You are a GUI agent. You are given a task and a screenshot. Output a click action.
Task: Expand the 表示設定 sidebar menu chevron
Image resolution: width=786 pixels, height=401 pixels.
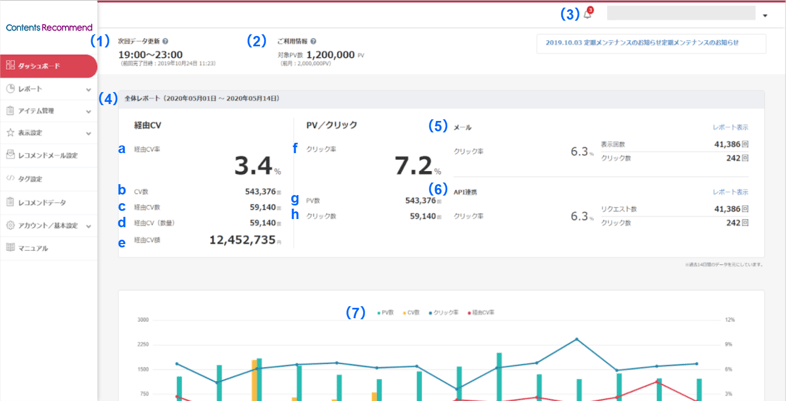click(x=88, y=133)
